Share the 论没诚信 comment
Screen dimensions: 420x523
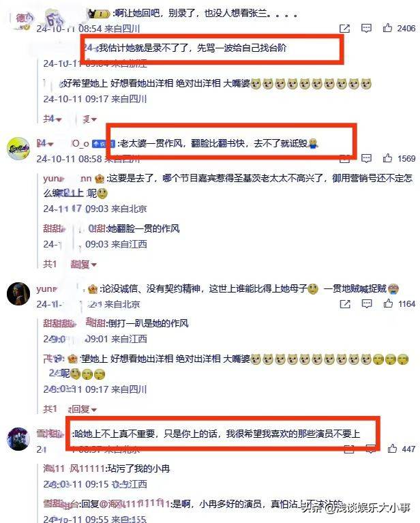pos(345,304)
